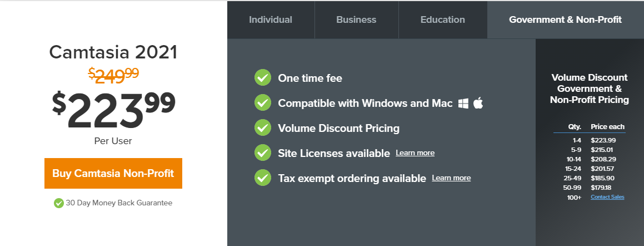The width and height of the screenshot is (644, 246).
Task: Open the Business pricing tab
Action: coord(356,19)
